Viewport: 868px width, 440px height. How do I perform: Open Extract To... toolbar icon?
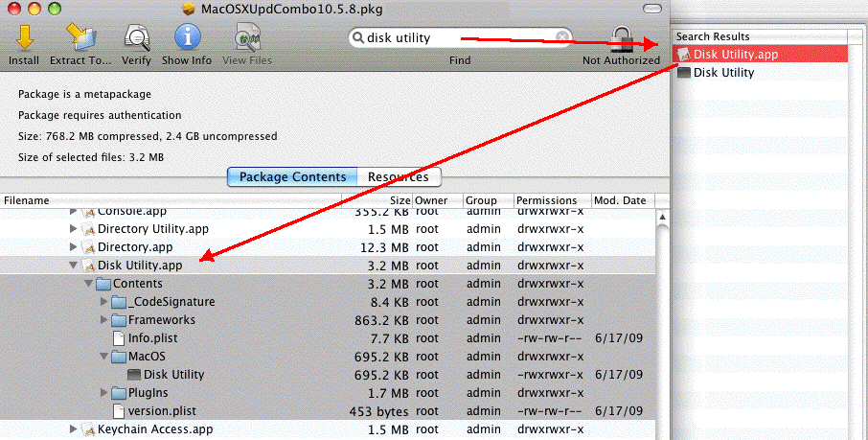(x=80, y=37)
